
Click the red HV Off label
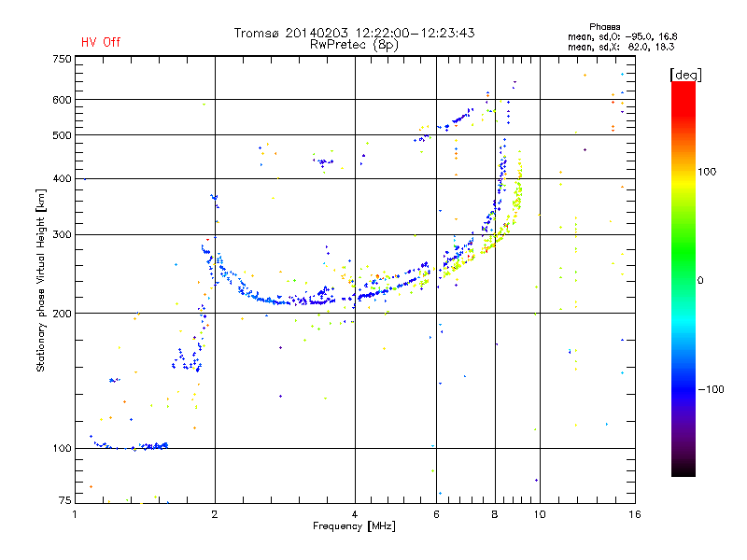coord(101,42)
